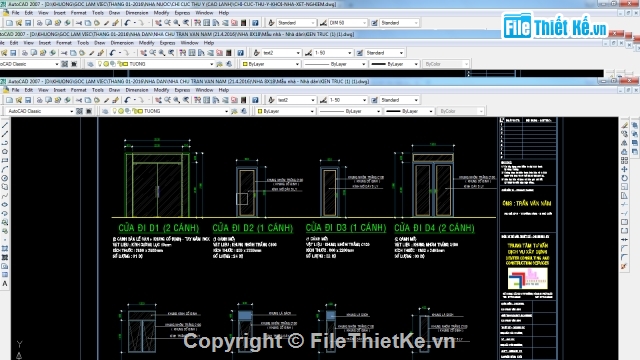This screenshot has width=640, height=360.
Task: Toggle TUONG layer on/off light bulb in front window
Action: coord(115,111)
